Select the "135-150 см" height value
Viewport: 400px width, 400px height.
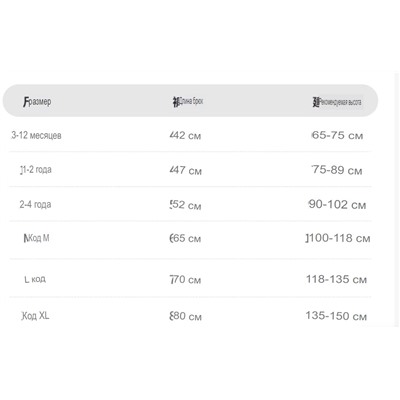point(336,316)
